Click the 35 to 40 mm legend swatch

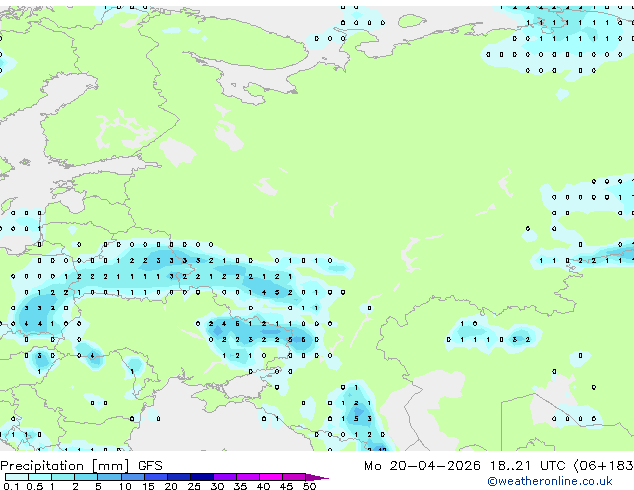(x=248, y=477)
